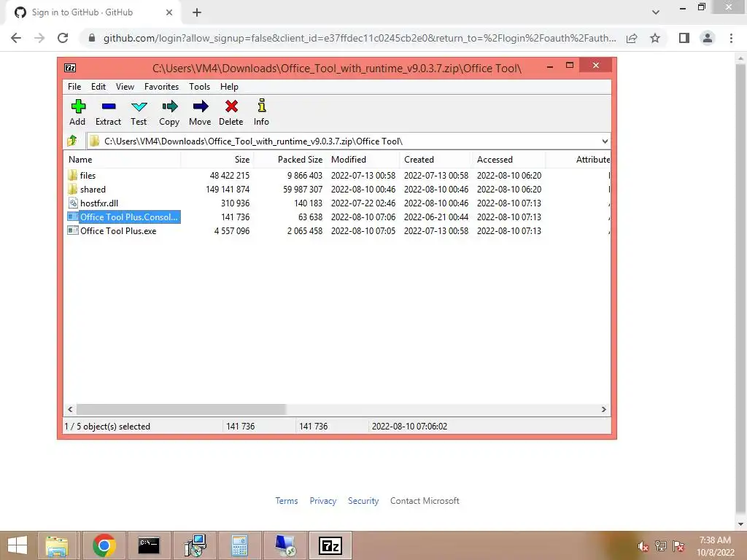Image resolution: width=747 pixels, height=560 pixels.
Task: Sort by Modified column header
Action: coord(363,160)
